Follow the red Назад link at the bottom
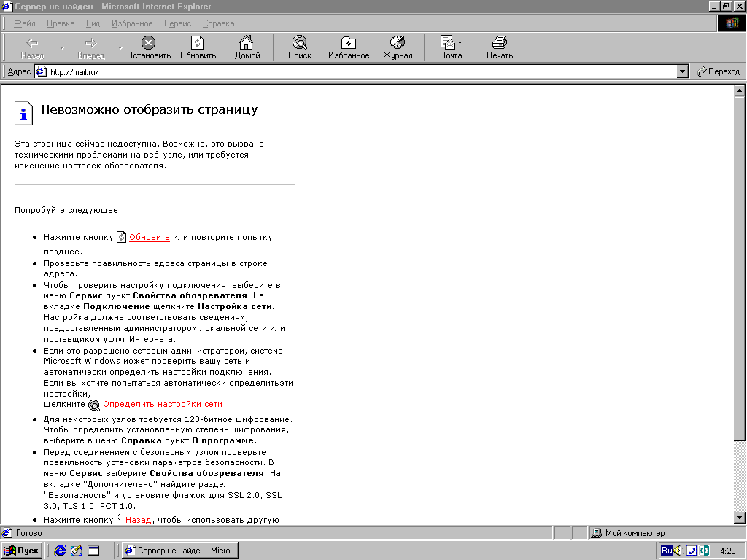The image size is (747, 560). coord(138,519)
